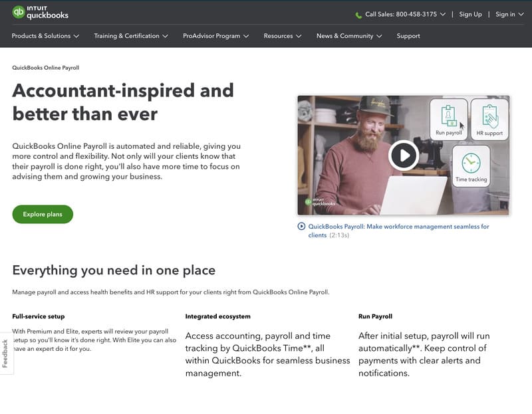Screen dimensions: 532x414
Task: Click the Sign Up link
Action: (470, 13)
